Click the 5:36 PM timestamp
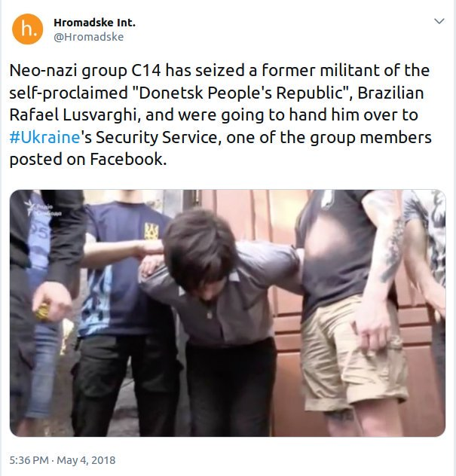The width and height of the screenshot is (456, 476). 29,460
